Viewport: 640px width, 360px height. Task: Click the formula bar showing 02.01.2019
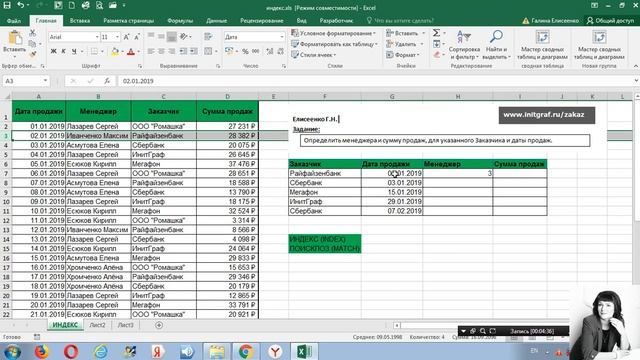pyautogui.click(x=376, y=81)
